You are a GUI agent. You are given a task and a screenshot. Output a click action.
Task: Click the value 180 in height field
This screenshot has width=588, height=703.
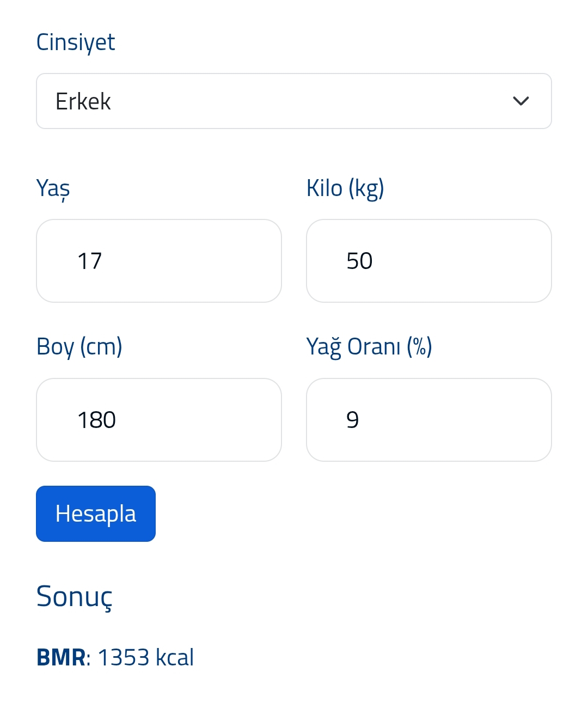tap(96, 420)
